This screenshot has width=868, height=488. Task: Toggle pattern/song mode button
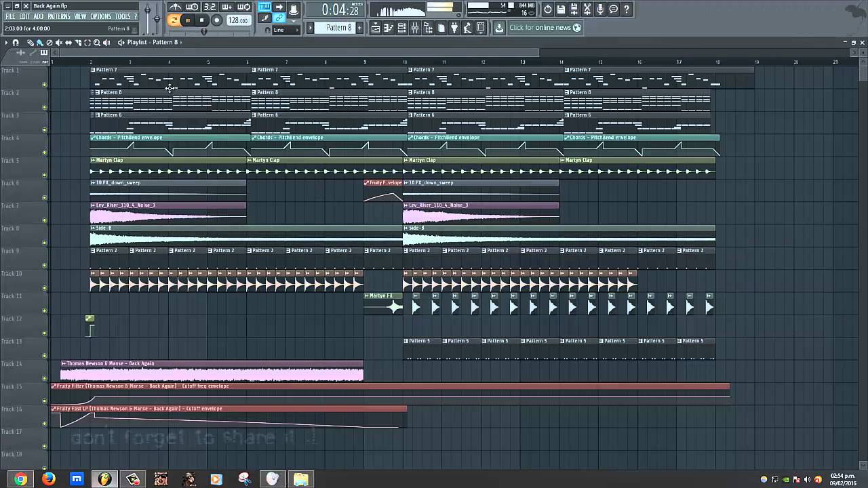[174, 20]
